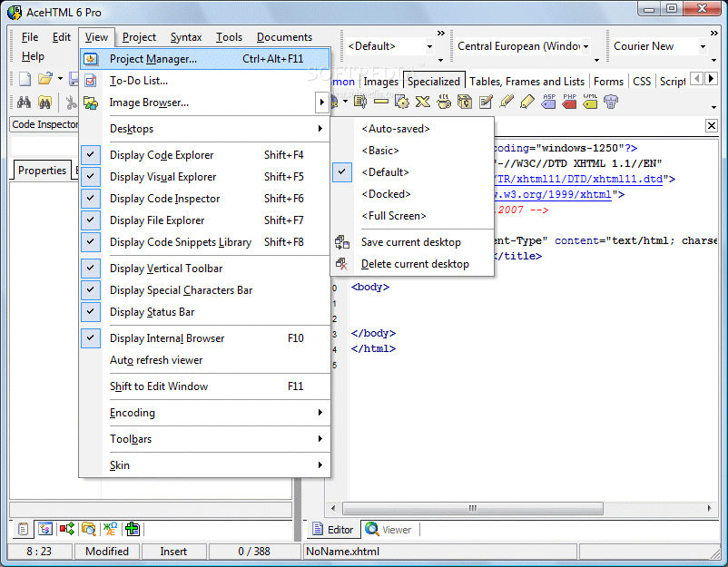
Task: Click the green plus code snippets icon
Action: click(133, 529)
